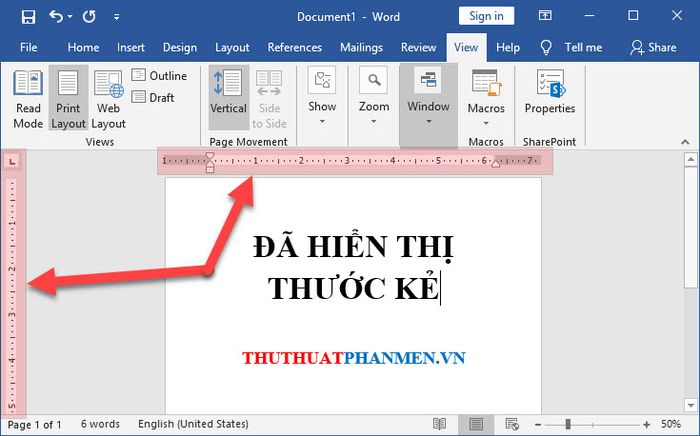Go to the References tab
Screen dimensions: 700x436
(294, 47)
